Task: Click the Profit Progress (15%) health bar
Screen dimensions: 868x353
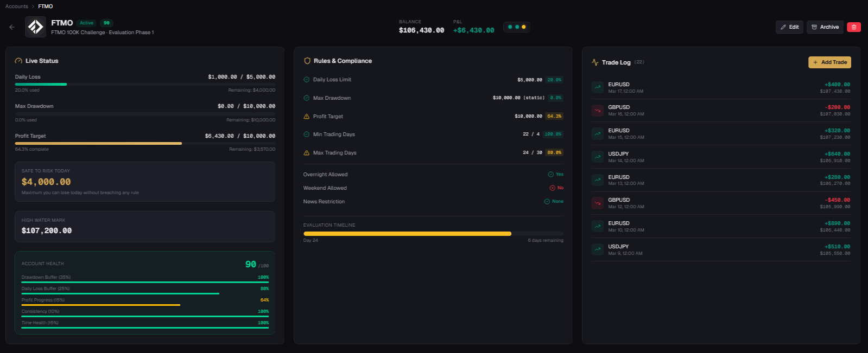Action: tap(145, 305)
